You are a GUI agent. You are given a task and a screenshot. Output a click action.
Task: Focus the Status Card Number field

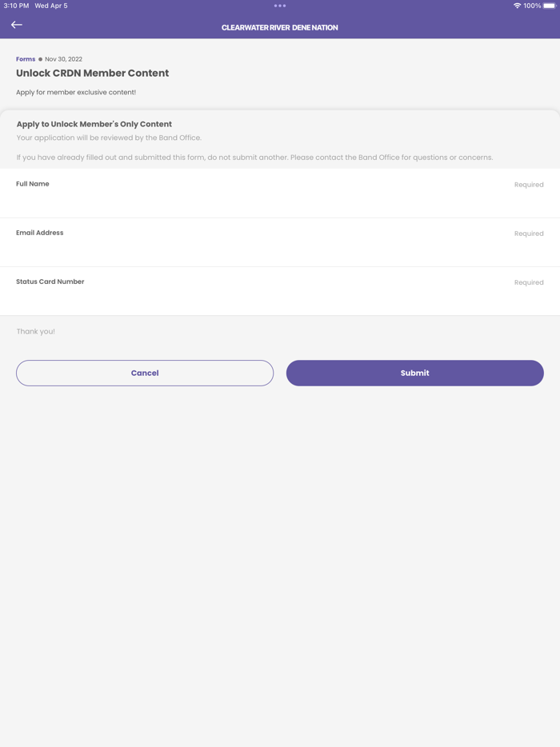tap(264, 298)
